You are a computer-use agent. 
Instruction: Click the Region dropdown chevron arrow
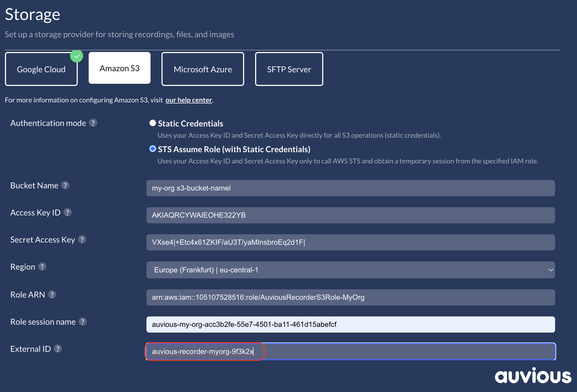pos(551,270)
